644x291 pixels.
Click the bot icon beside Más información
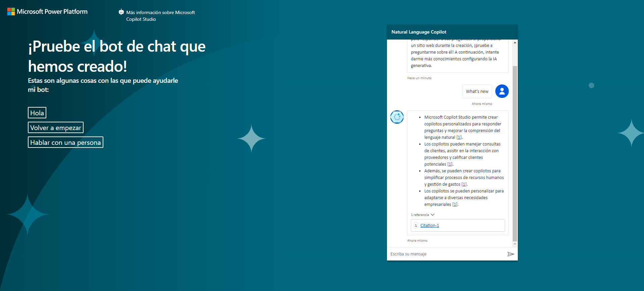pyautogui.click(x=121, y=12)
